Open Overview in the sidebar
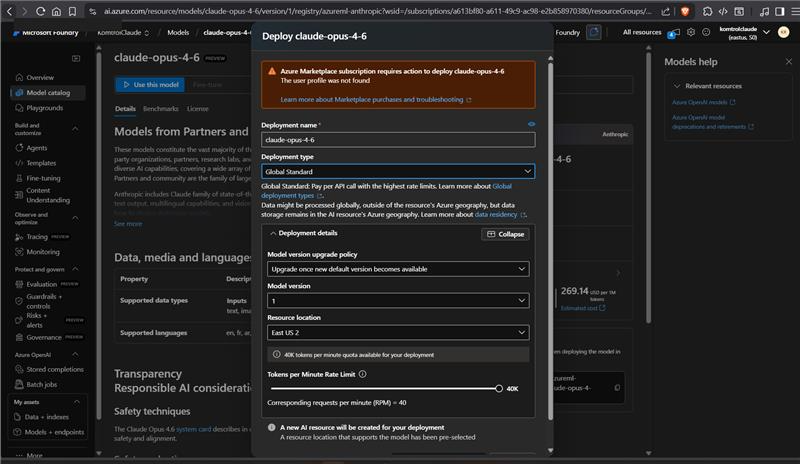 tap(40, 78)
